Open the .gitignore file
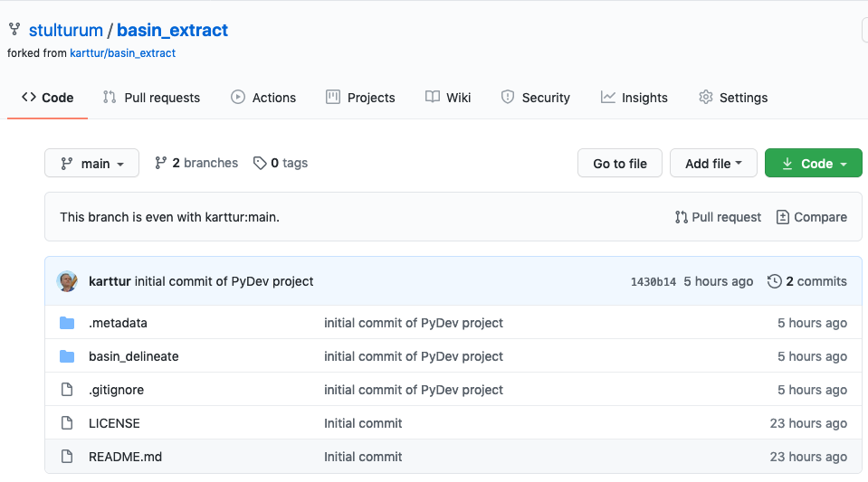Viewport: 868px width, 482px height. (x=116, y=390)
